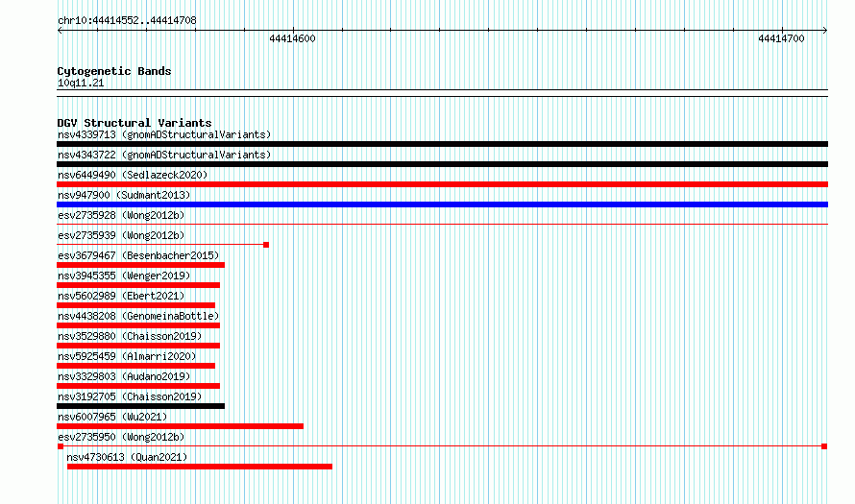Click the 44414600 ruler tick label
This screenshot has width=855, height=504.
click(292, 38)
